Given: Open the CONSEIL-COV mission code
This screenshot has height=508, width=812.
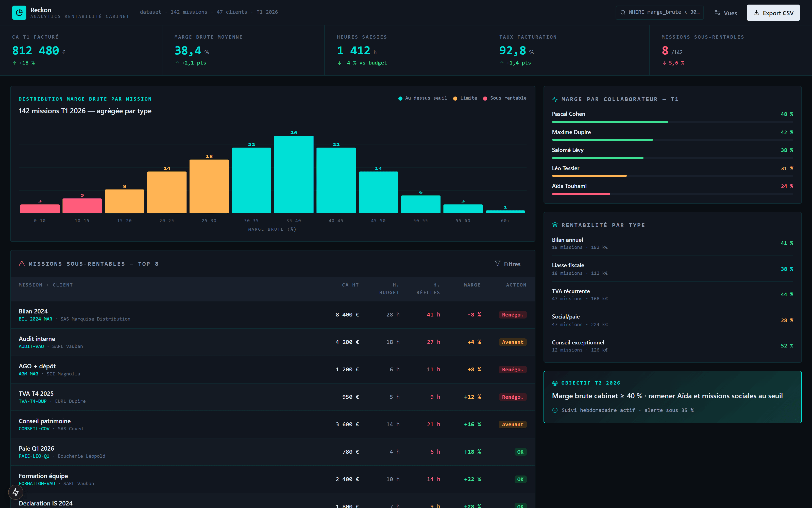Looking at the screenshot, I should coord(34,429).
